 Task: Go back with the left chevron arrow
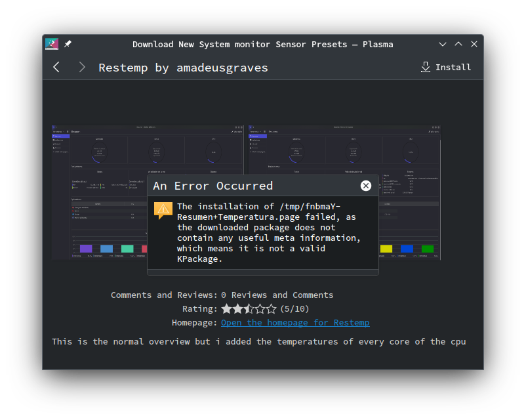coord(56,67)
